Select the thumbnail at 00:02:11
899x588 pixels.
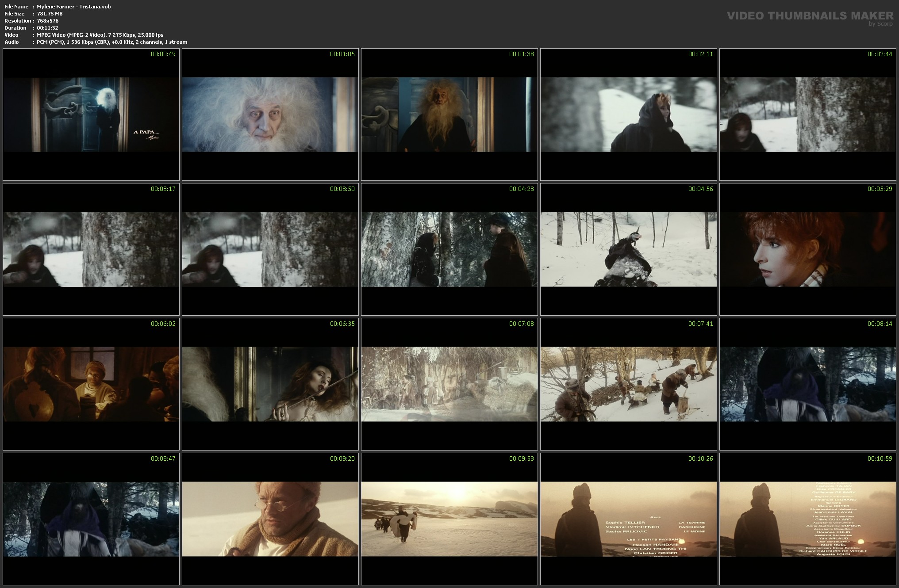[629, 115]
